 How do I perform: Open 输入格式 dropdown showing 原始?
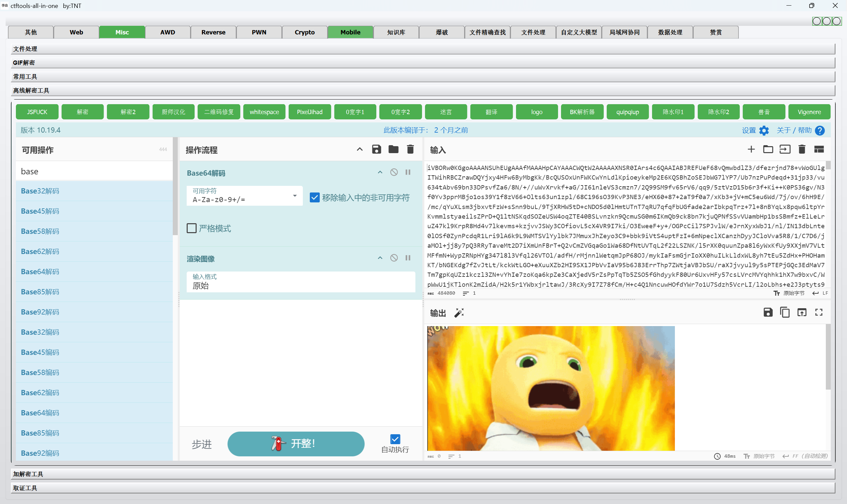[301, 281]
